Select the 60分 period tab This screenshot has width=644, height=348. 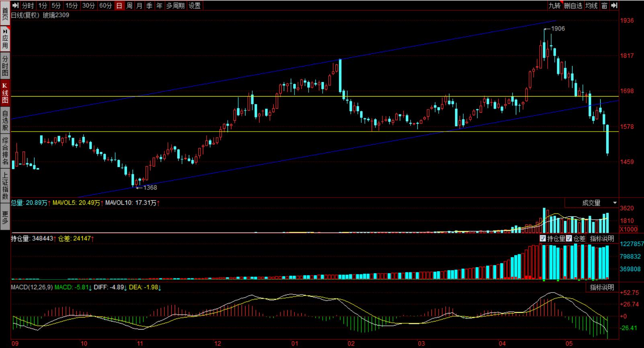coord(106,6)
